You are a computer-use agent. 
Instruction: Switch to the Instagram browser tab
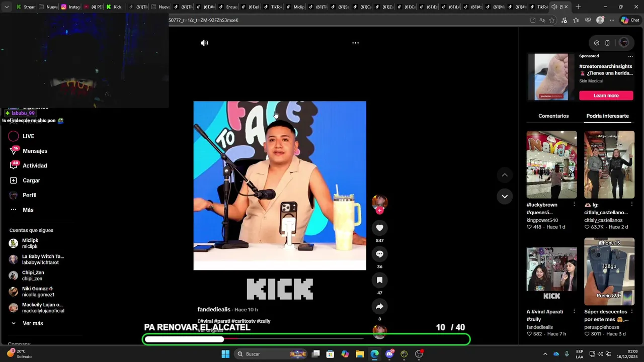(70, 7)
